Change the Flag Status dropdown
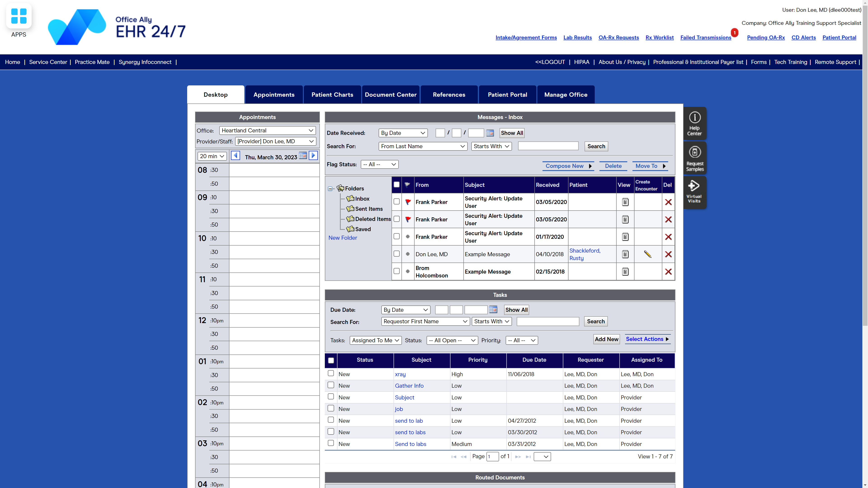868x488 pixels. click(380, 164)
